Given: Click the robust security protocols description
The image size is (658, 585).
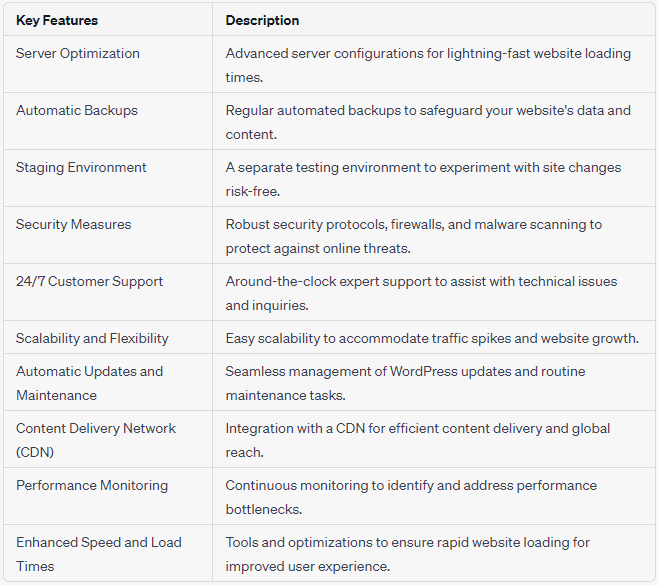Looking at the screenshot, I should [x=414, y=236].
